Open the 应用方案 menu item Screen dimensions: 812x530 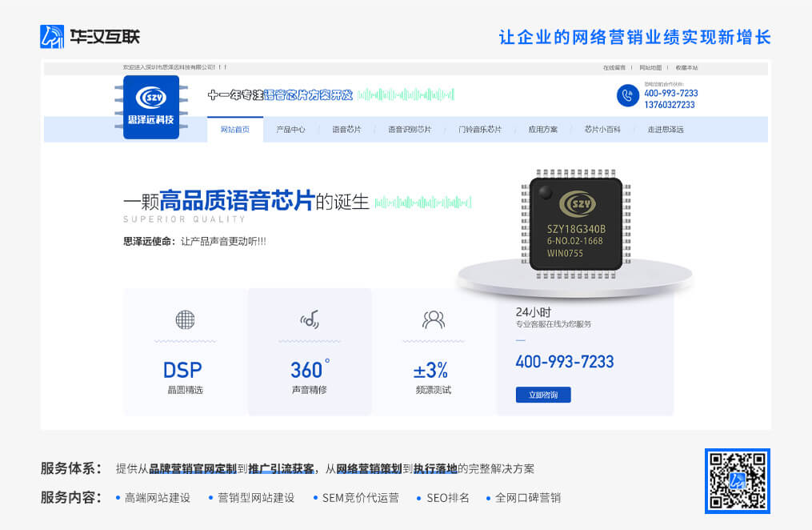point(542,130)
